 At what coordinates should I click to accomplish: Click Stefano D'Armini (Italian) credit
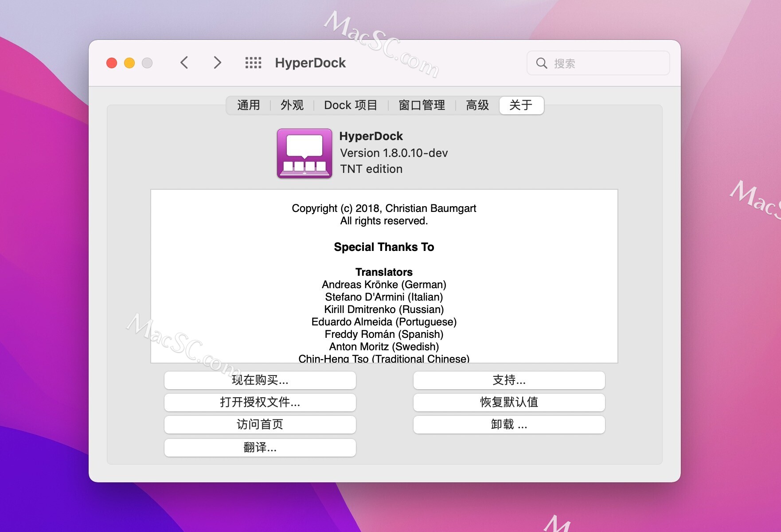(x=384, y=297)
